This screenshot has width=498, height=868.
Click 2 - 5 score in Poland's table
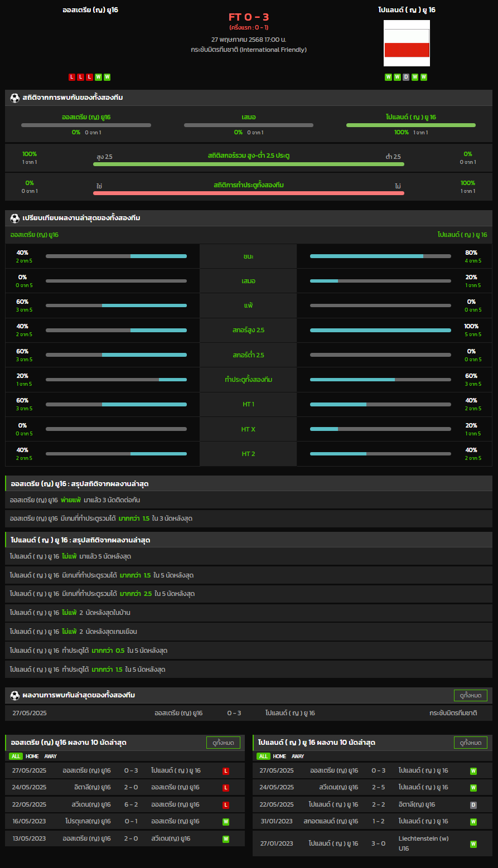tap(379, 788)
